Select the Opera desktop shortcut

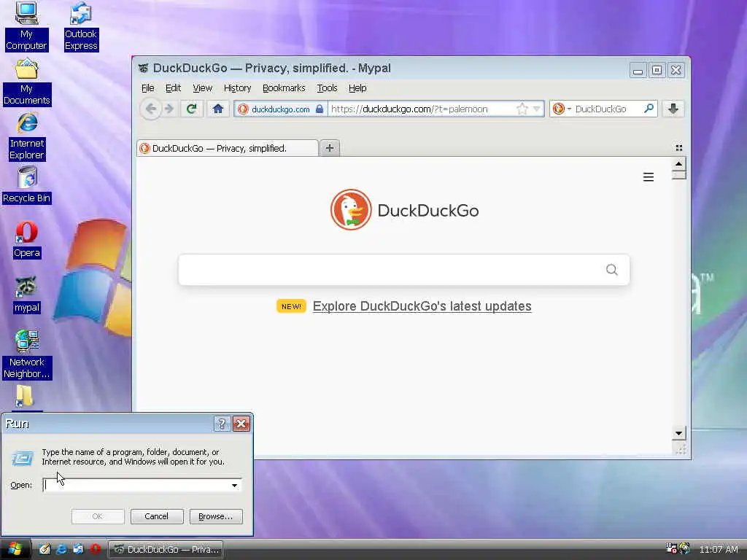point(27,239)
